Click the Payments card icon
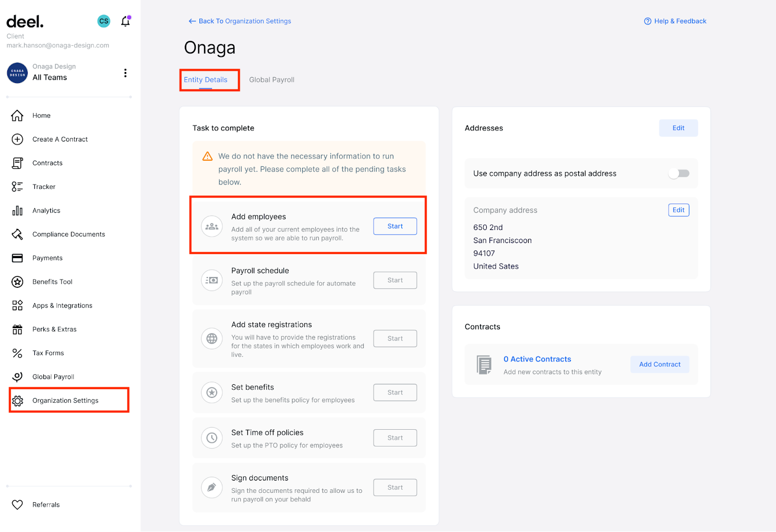This screenshot has height=532, width=776. pyautogui.click(x=17, y=258)
